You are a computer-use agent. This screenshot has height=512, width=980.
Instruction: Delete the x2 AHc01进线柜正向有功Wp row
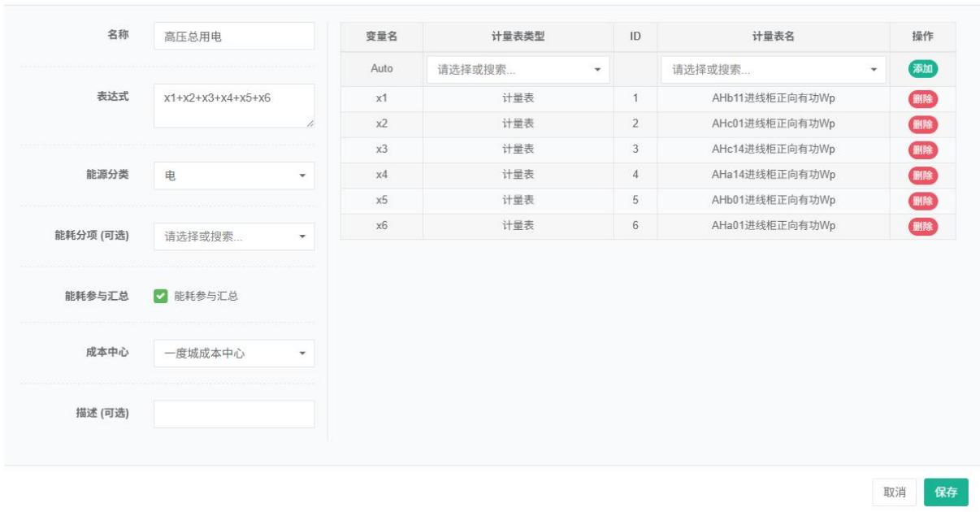tap(922, 125)
